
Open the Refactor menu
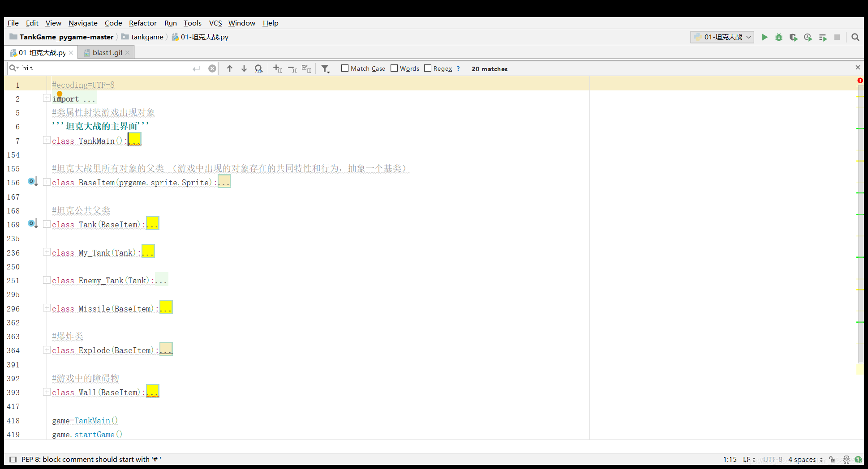142,23
